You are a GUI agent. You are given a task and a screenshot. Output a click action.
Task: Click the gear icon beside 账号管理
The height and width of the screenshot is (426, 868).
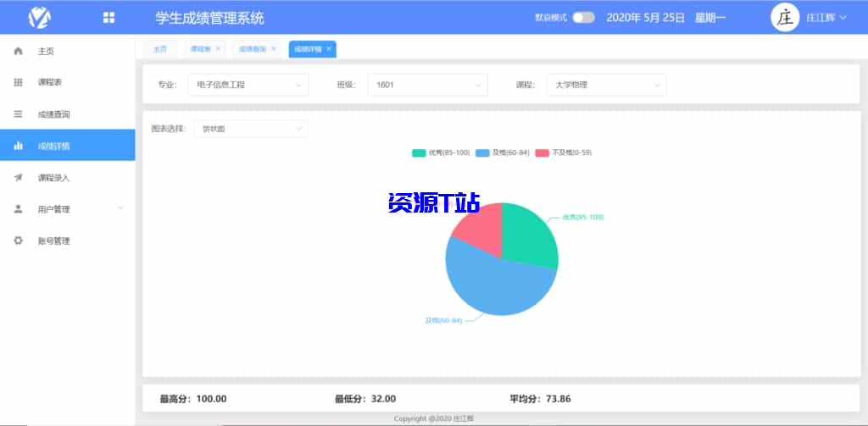19,241
